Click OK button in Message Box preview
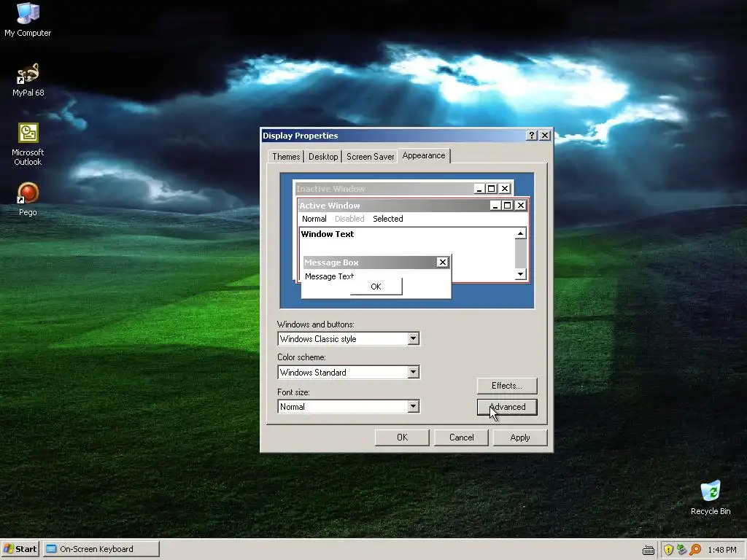This screenshot has height=560, width=747. (376, 287)
